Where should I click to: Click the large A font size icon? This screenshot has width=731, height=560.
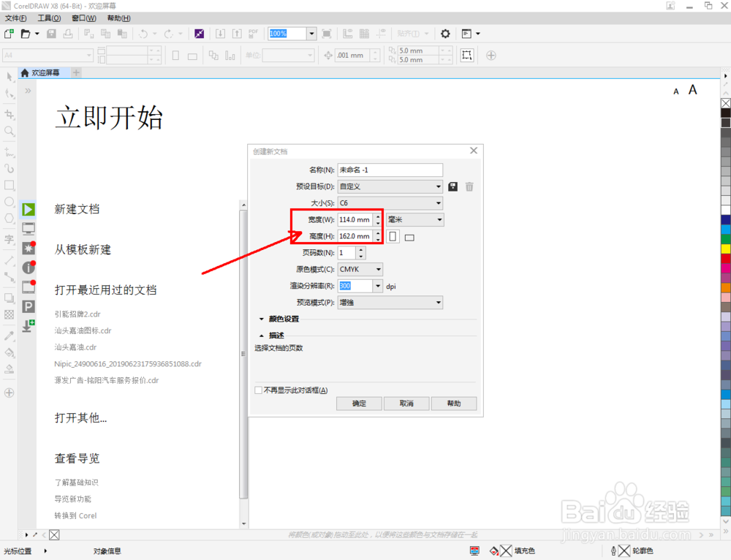pyautogui.click(x=693, y=89)
